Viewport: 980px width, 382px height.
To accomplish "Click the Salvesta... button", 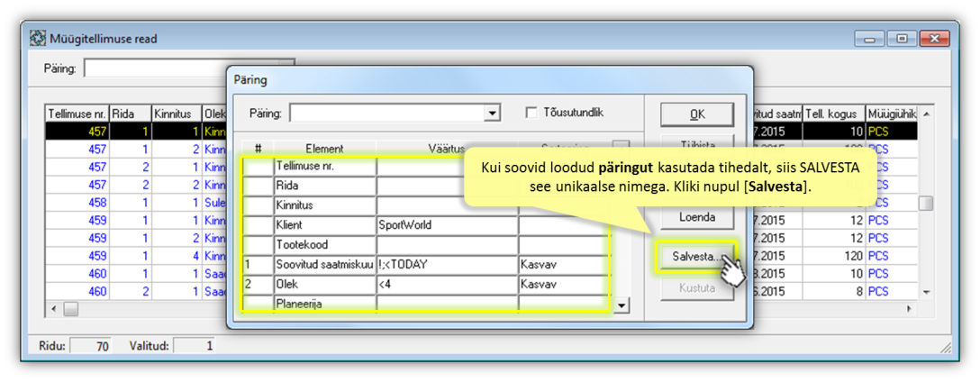I will [696, 257].
